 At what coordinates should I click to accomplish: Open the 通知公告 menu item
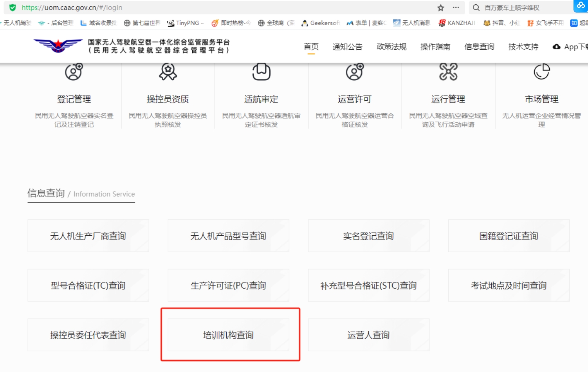point(347,47)
